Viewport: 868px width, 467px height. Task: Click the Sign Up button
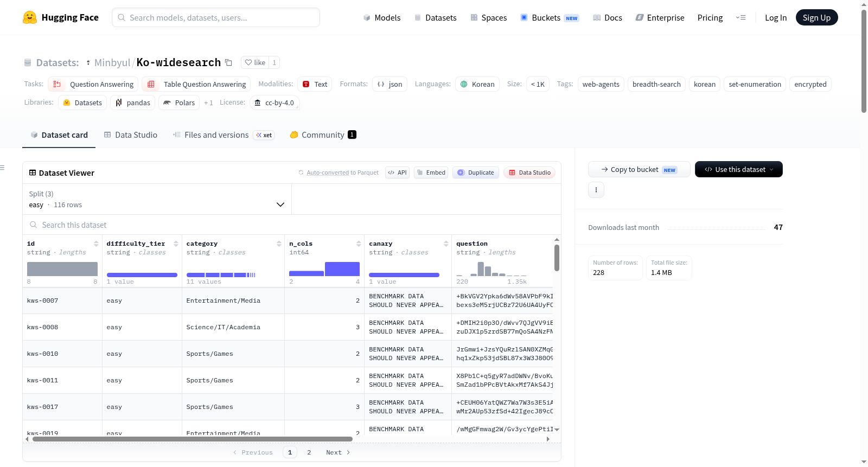click(816, 17)
